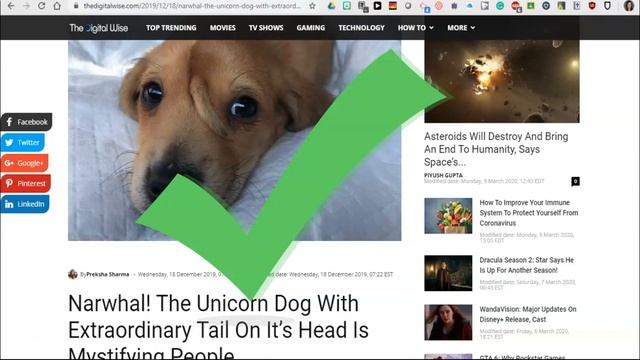Open the TOP TRENDING menu item
Screen dimensions: 640x360
171,28
